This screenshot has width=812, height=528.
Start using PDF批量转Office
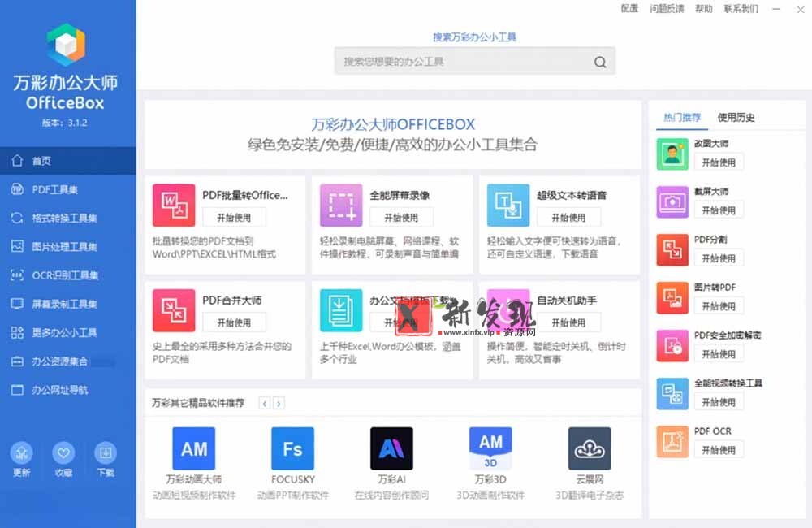(234, 217)
